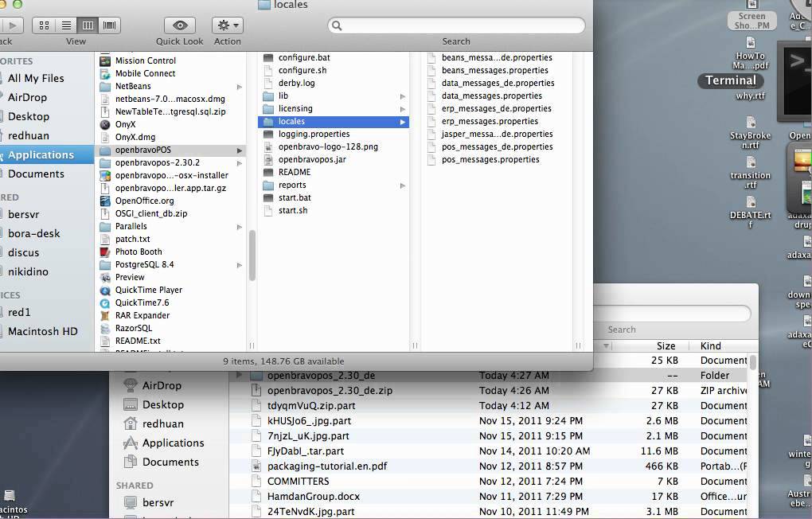The height and width of the screenshot is (519, 812).
Task: Click the Size column header in back window
Action: pos(666,346)
